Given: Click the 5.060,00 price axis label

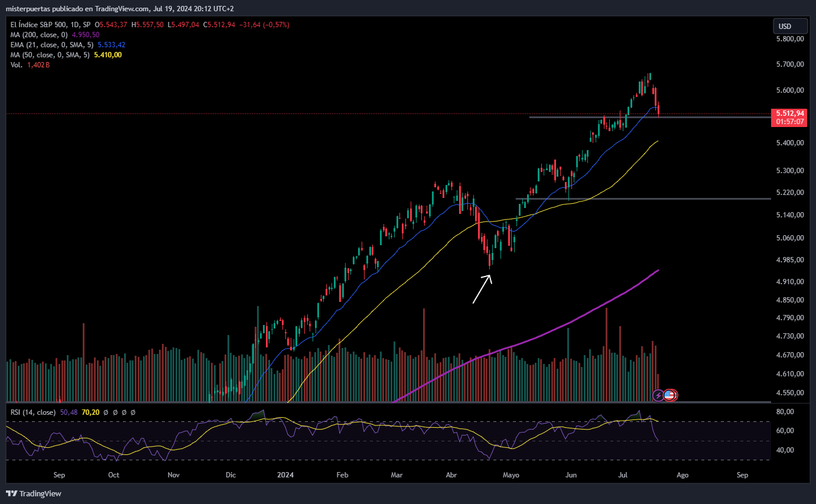Looking at the screenshot, I should click(790, 238).
